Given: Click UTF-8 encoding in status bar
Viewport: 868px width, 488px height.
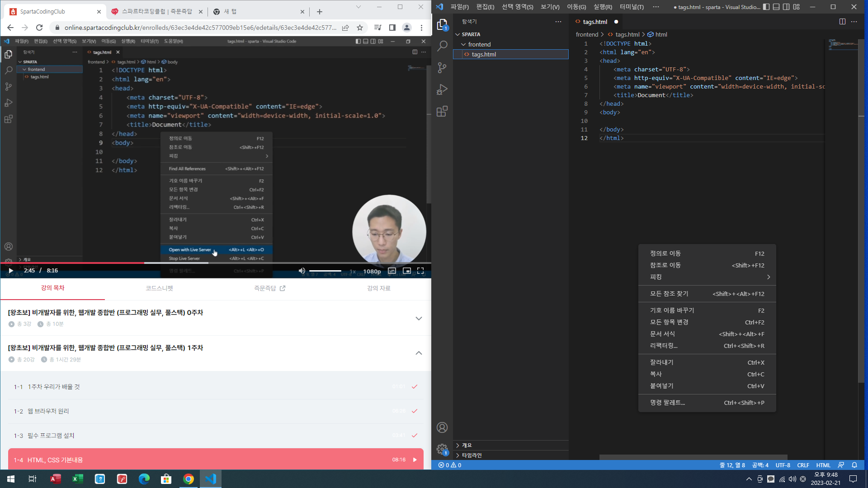Looking at the screenshot, I should point(783,465).
